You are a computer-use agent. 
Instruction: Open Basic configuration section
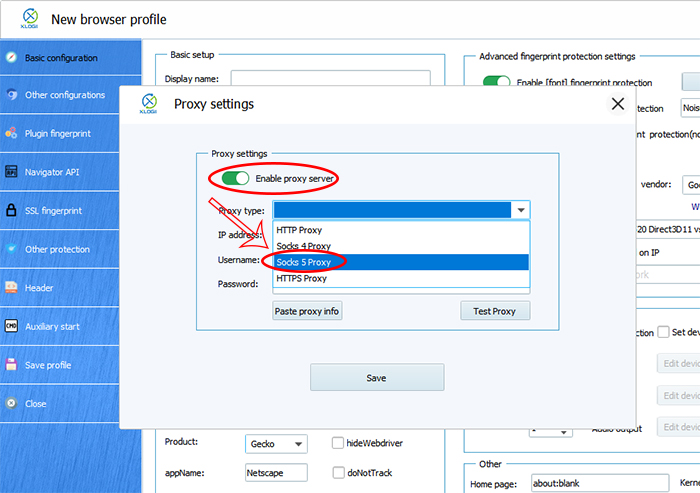coord(71,58)
